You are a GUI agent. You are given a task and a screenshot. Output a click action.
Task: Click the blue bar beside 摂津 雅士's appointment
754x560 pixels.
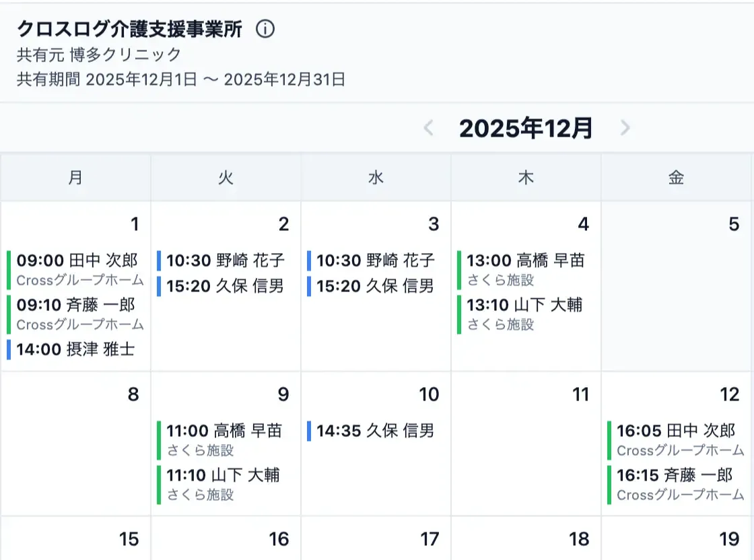coord(7,349)
